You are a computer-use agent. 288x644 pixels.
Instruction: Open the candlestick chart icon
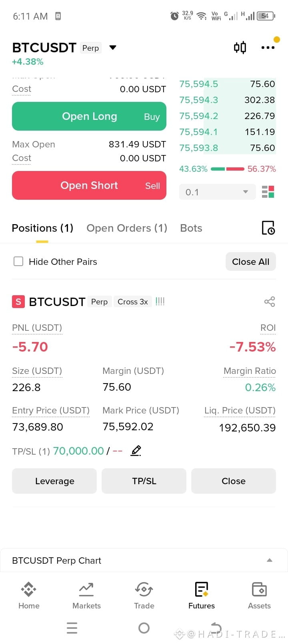pos(240,48)
